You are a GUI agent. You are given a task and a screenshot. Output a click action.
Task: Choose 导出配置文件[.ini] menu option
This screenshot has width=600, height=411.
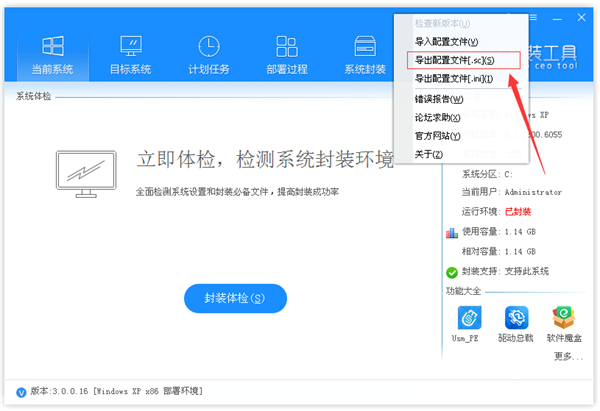pos(454,78)
